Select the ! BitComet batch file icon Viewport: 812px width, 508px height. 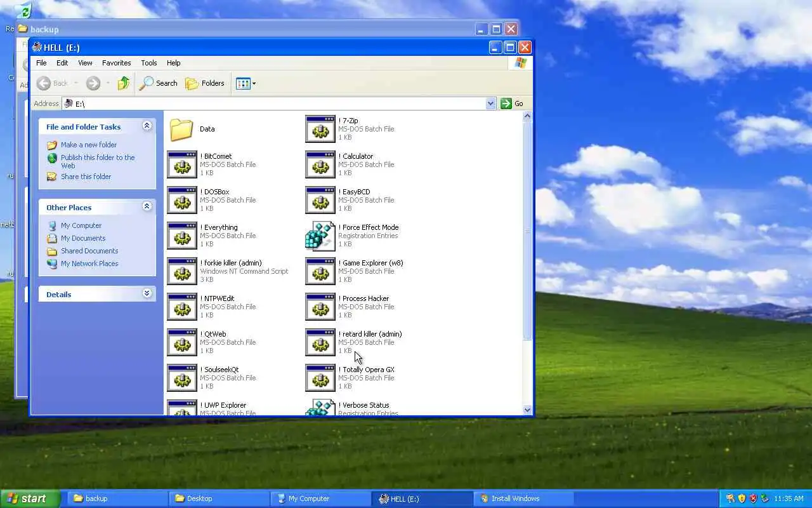point(182,164)
